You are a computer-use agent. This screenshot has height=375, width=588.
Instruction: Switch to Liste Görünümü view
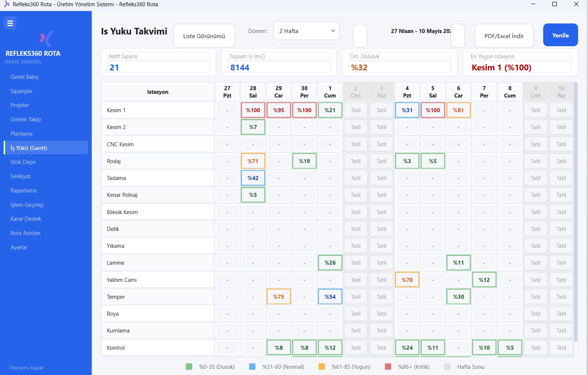point(204,36)
